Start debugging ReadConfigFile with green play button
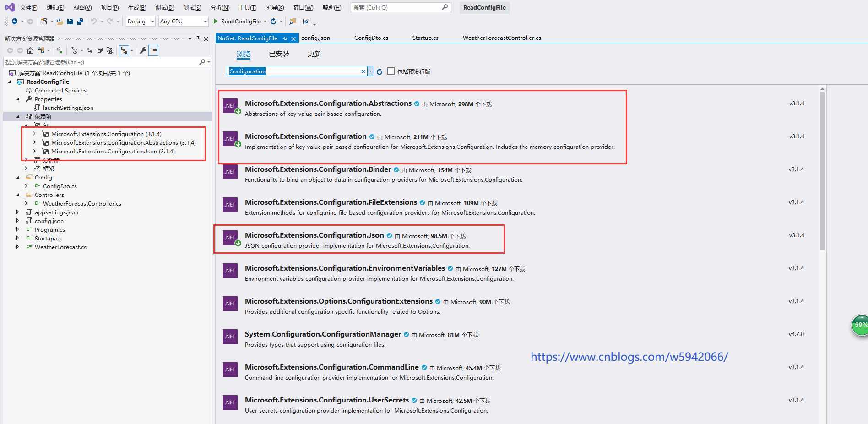Screen dimensions: 868x424 point(216,21)
